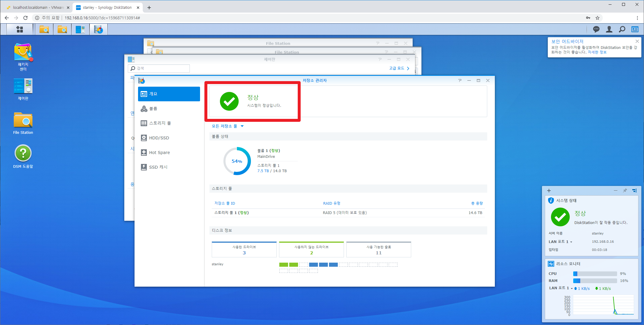The image size is (644, 325).
Task: Select HDD/SSD in the sidebar
Action: (x=159, y=138)
